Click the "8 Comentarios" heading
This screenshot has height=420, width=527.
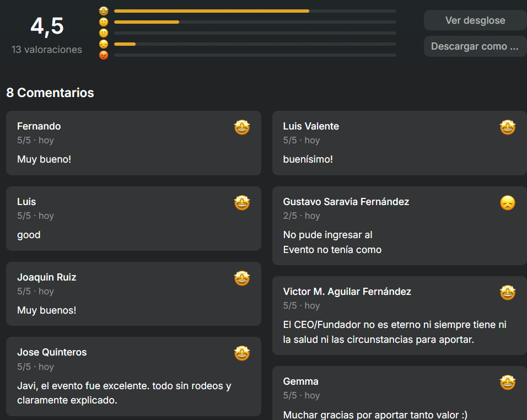tap(50, 93)
